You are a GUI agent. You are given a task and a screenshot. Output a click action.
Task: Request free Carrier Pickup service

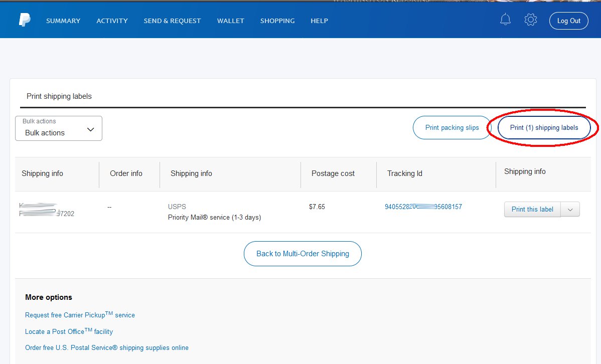(80, 315)
